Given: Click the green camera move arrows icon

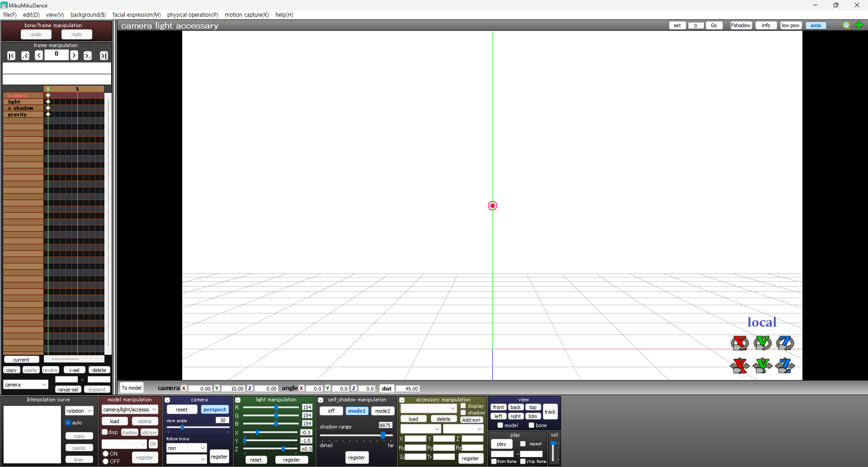Looking at the screenshot, I should [859, 25].
